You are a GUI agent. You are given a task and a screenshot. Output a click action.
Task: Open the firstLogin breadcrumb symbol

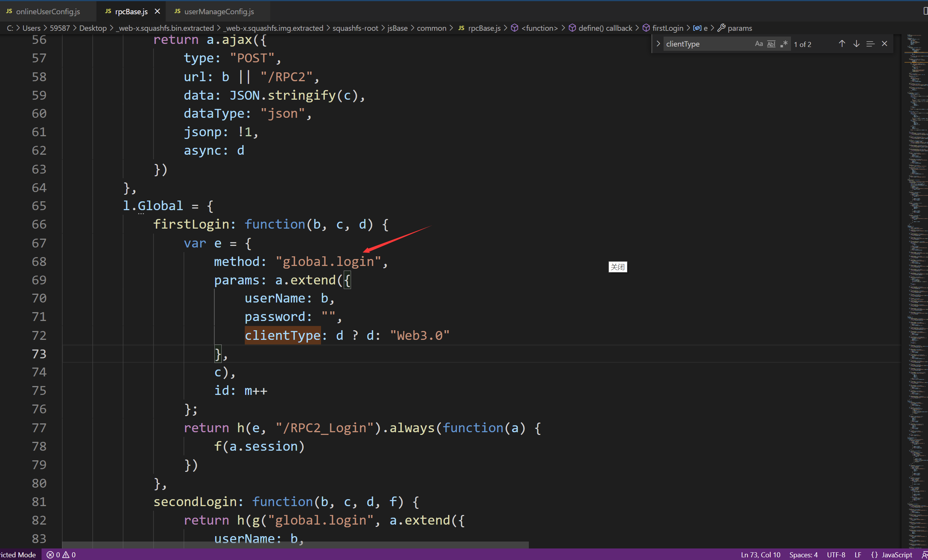[663, 28]
